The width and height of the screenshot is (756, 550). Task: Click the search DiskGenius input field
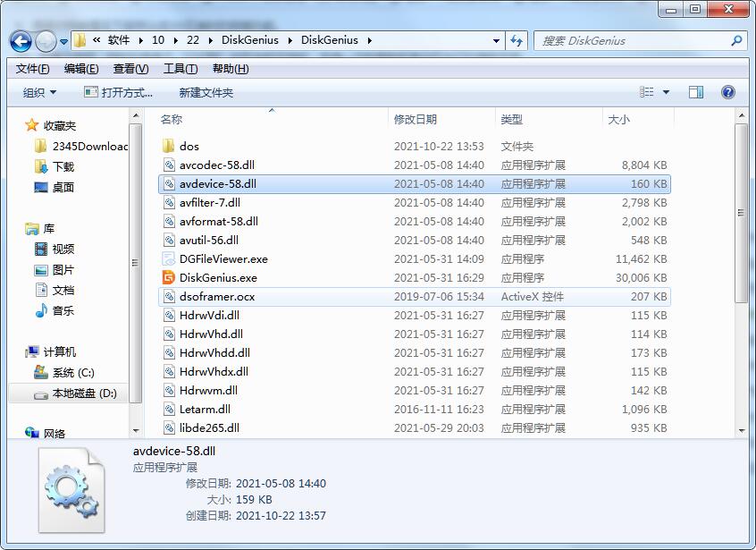coord(633,41)
